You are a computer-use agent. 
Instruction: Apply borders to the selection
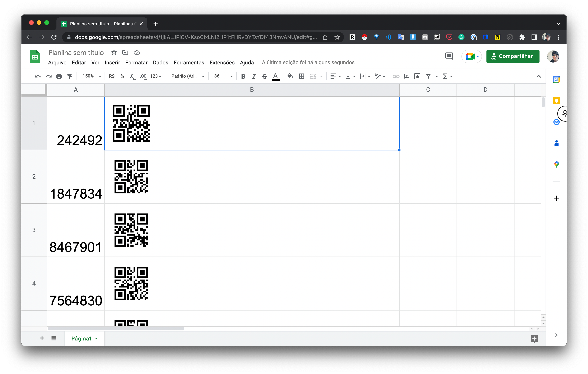[x=302, y=76]
